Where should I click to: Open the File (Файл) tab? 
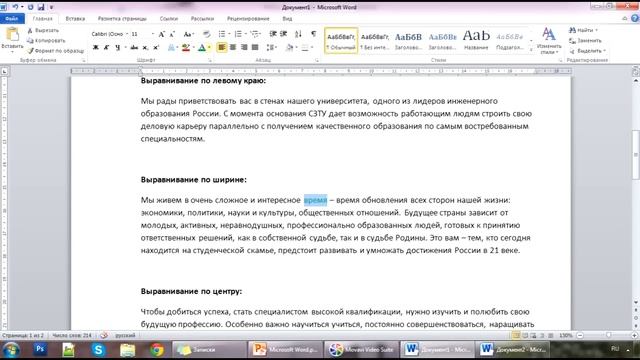click(x=12, y=19)
